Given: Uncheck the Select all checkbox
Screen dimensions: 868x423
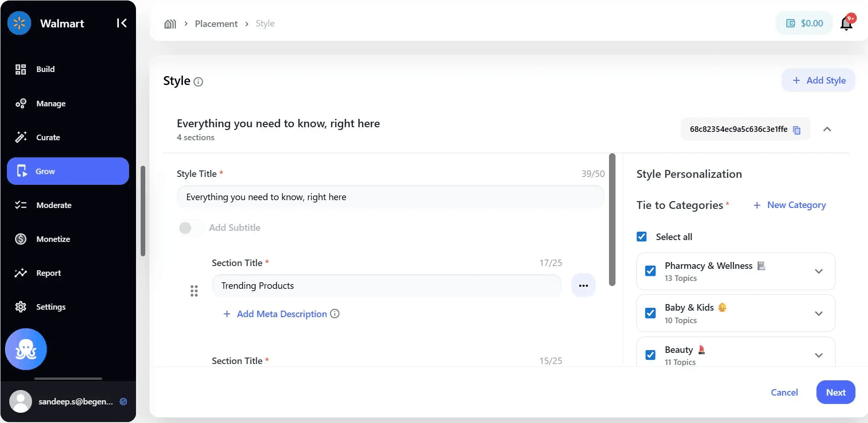Looking at the screenshot, I should [x=641, y=237].
